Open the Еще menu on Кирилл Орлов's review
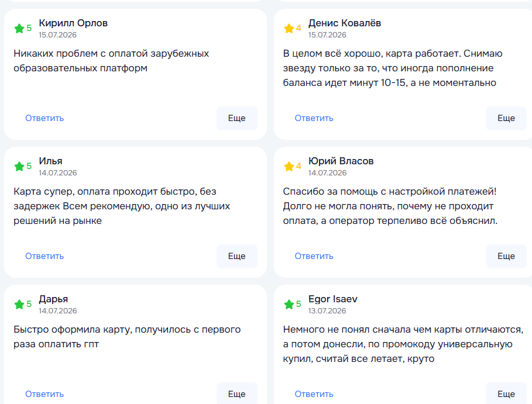 click(237, 118)
